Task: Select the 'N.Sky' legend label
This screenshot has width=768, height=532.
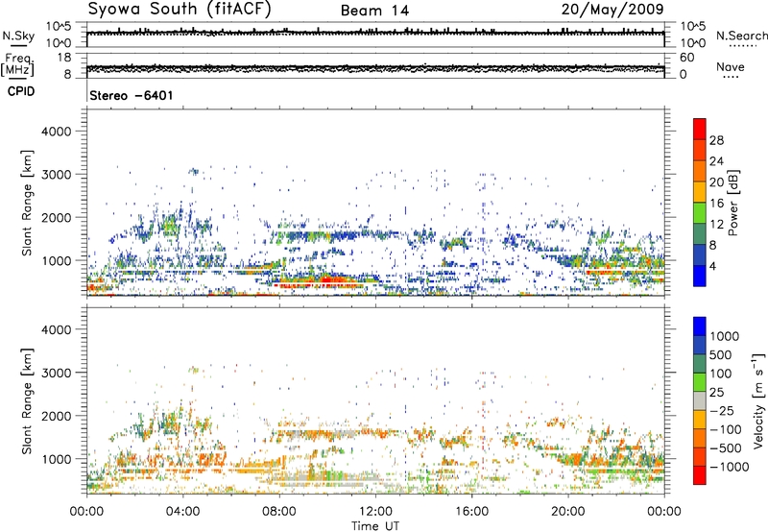Action: click(18, 36)
